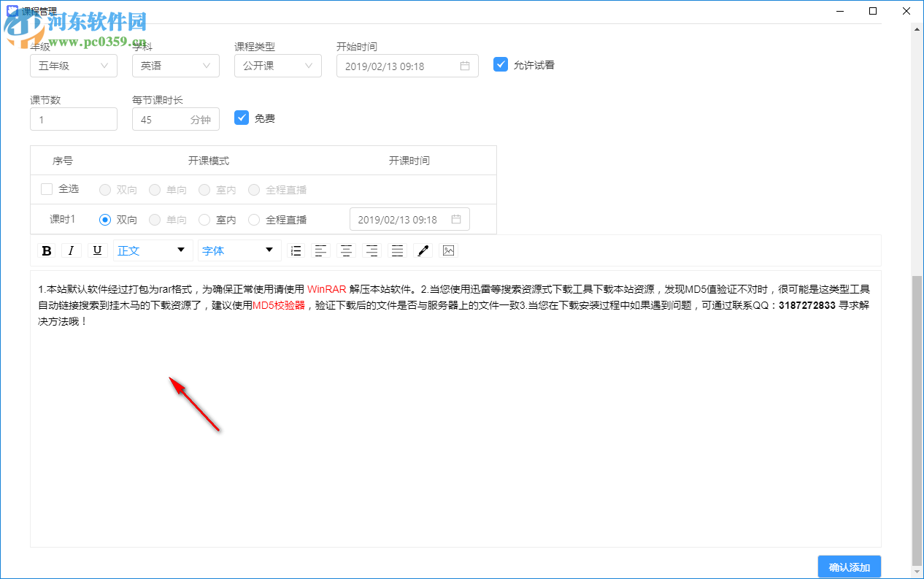This screenshot has height=579, width=924.
Task: Justify the paragraph text
Action: click(396, 250)
